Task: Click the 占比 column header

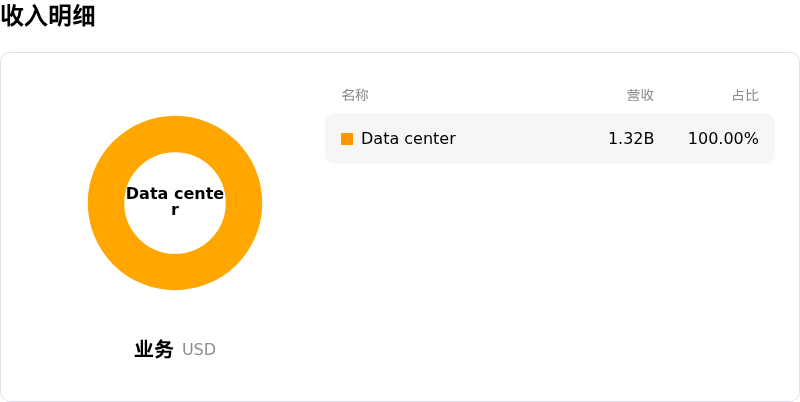Action: pos(745,95)
